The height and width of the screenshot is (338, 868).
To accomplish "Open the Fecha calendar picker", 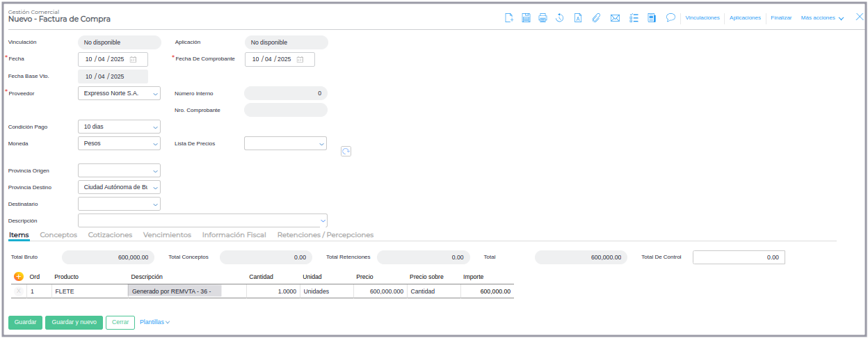I will click(134, 60).
